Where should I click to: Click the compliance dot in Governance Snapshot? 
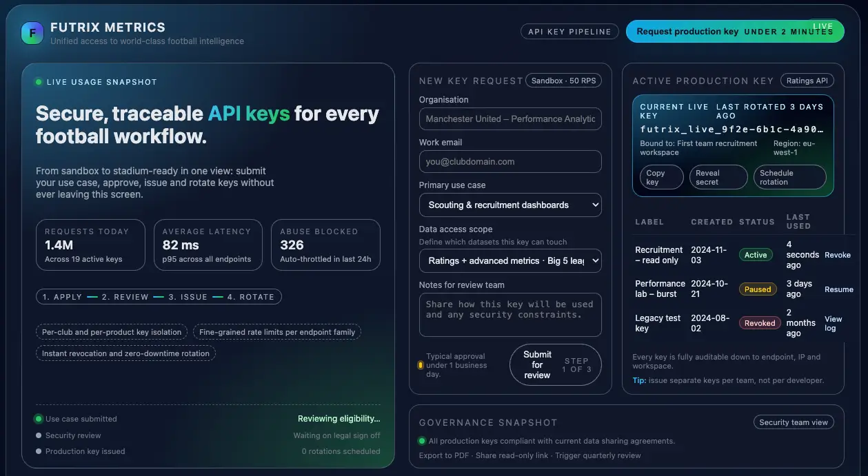tap(421, 441)
